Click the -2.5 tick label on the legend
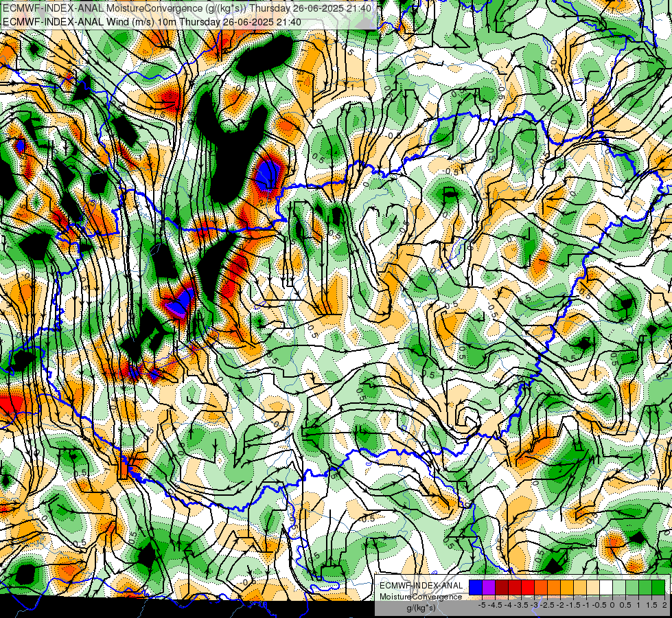 click(x=547, y=605)
